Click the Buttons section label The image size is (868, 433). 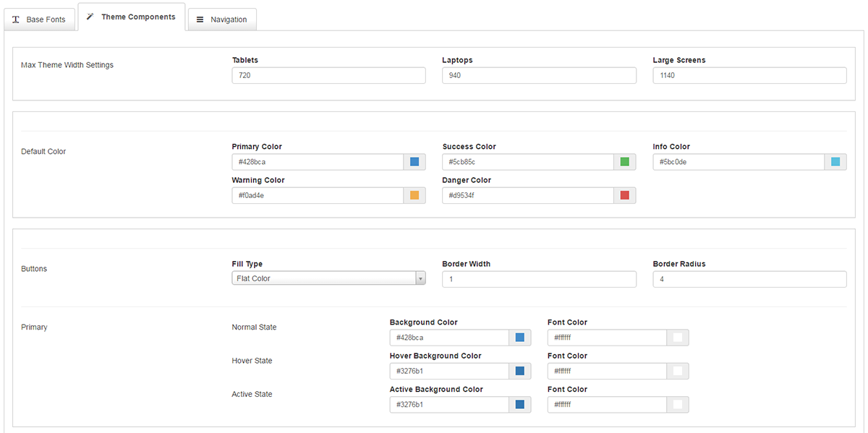[x=34, y=269]
